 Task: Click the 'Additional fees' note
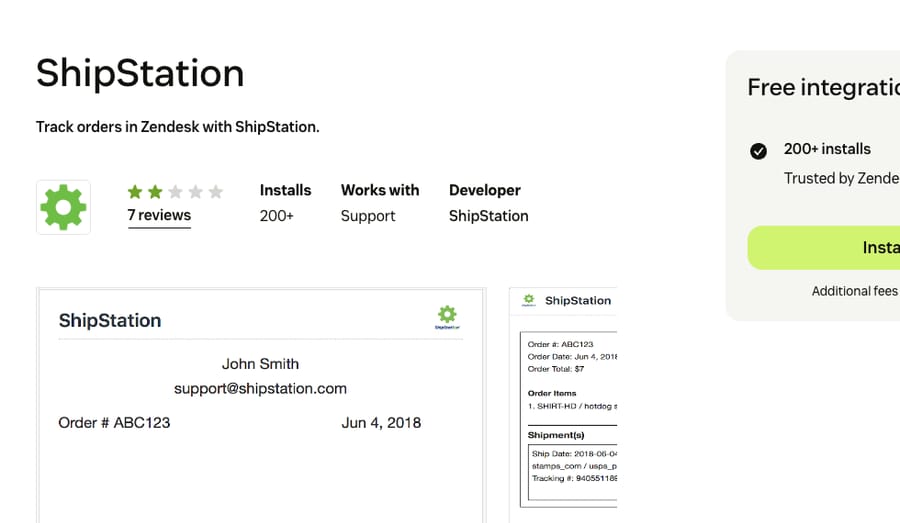[855, 291]
